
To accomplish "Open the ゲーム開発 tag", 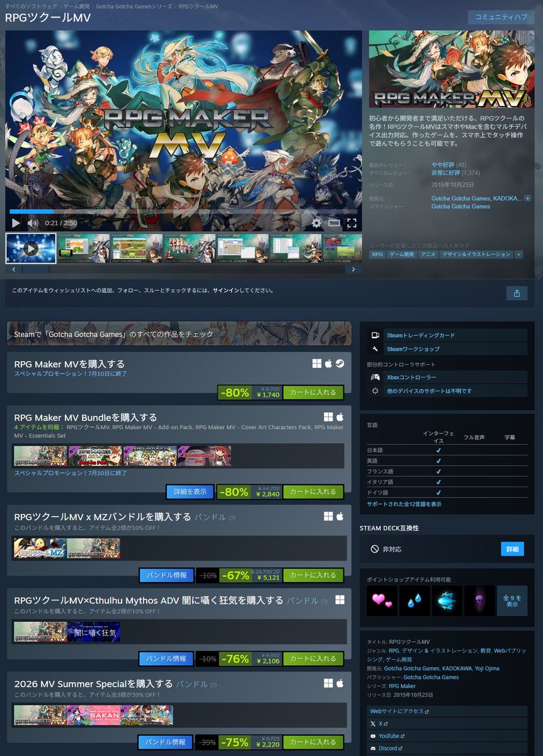I will tap(402, 255).
